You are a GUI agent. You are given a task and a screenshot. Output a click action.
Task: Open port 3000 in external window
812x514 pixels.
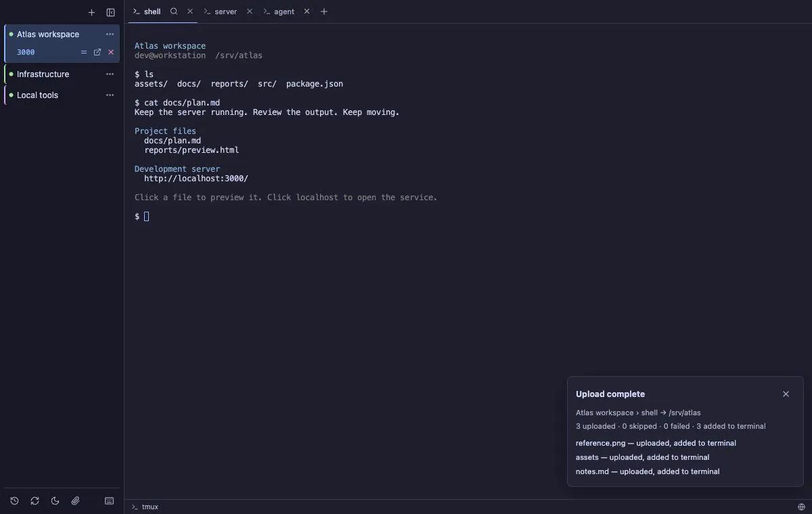tap(97, 52)
